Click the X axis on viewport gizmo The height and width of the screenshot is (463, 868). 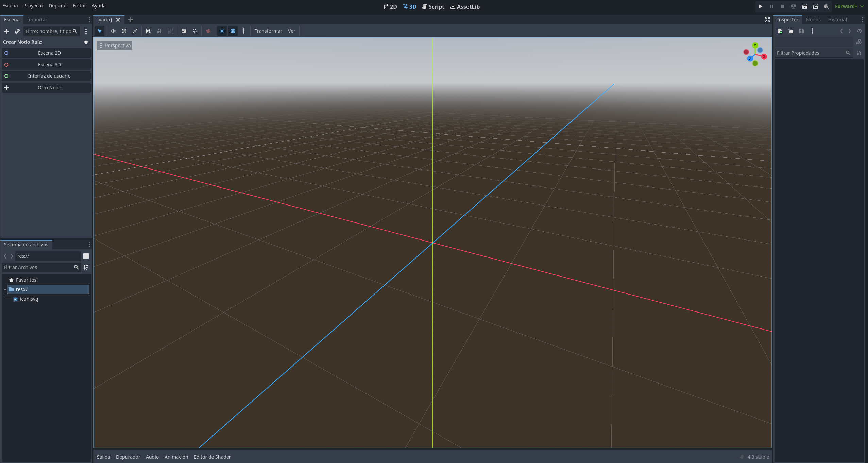[764, 57]
